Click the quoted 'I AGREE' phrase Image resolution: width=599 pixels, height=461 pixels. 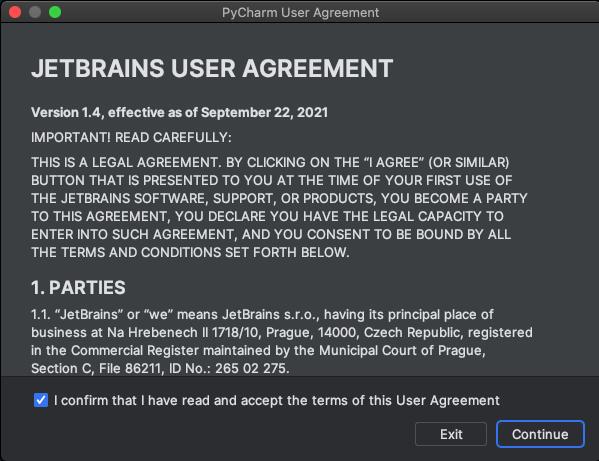[x=394, y=162]
